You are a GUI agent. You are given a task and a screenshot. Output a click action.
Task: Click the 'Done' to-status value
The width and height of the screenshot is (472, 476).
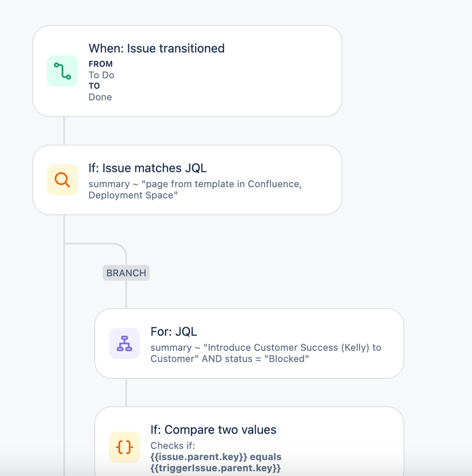click(100, 97)
